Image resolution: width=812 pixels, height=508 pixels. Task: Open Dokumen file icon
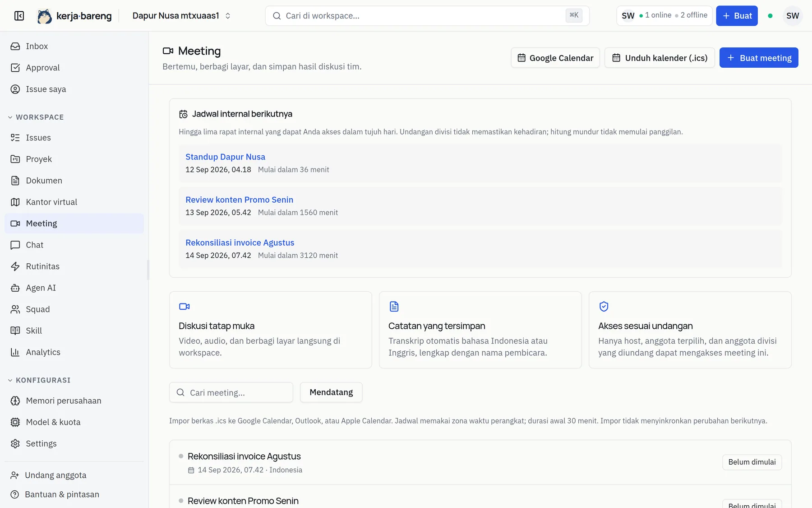[15, 181]
